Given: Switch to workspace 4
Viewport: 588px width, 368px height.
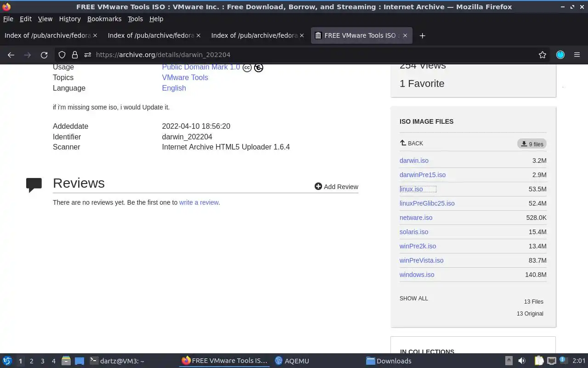Looking at the screenshot, I should pyautogui.click(x=53, y=361).
